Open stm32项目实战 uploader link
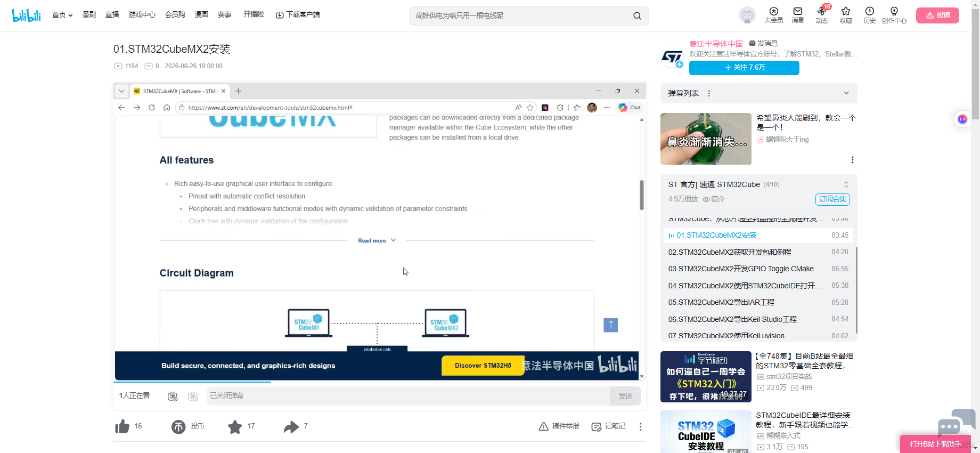 pos(785,377)
